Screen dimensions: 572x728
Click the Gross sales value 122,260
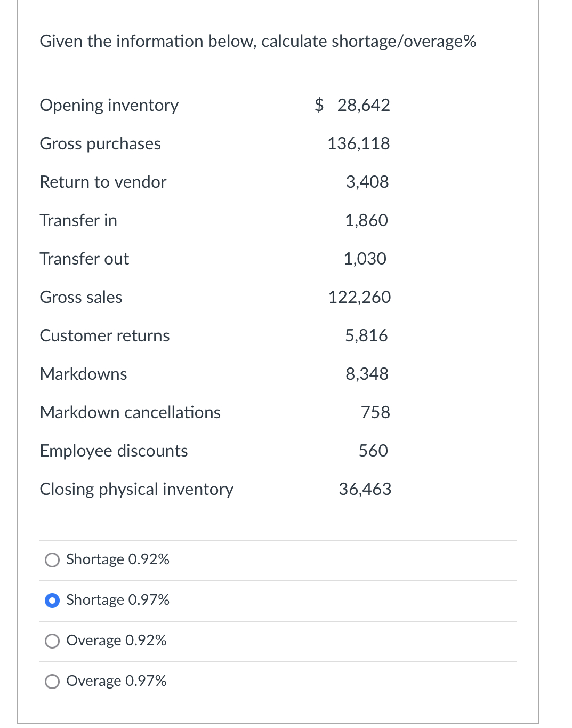click(358, 297)
